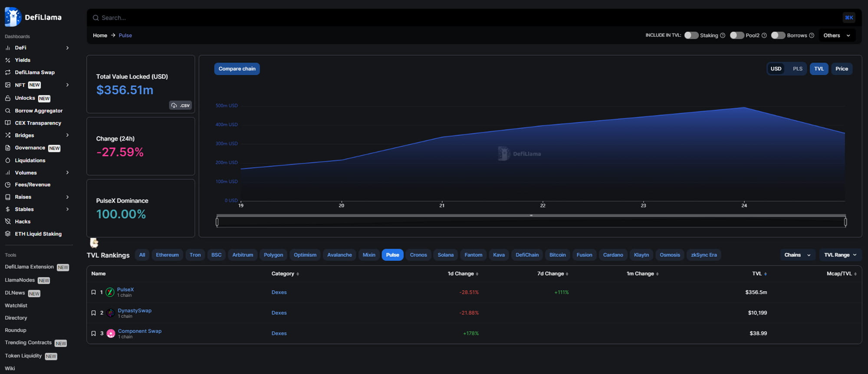Turn on Borrows toggle
The image size is (868, 374).
pyautogui.click(x=778, y=36)
